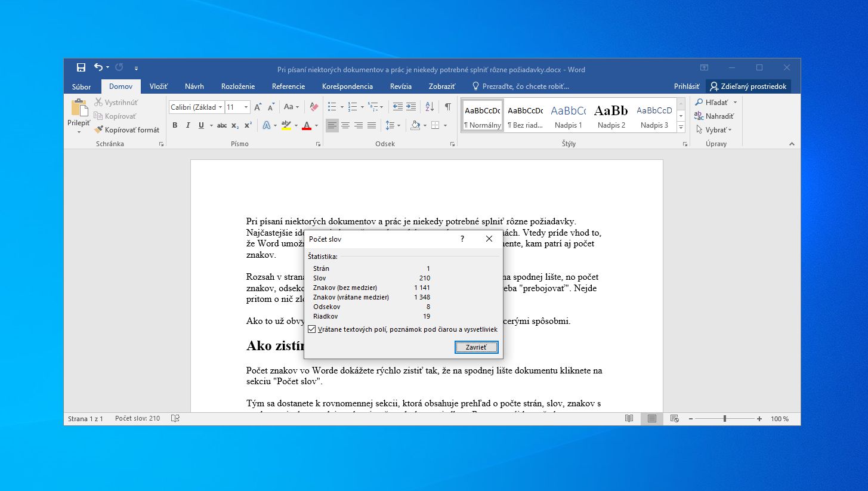Open the change case Aa dropdown

(x=291, y=107)
